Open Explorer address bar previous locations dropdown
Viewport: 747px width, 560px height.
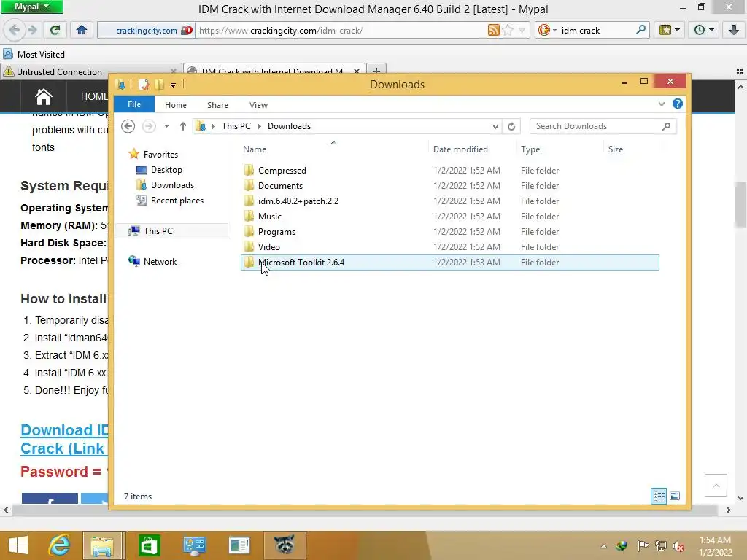pyautogui.click(x=495, y=126)
